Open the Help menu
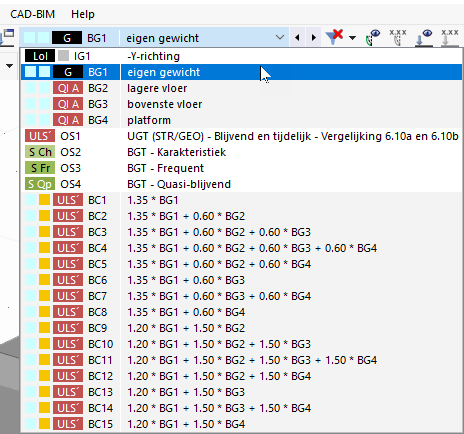Image resolution: width=464 pixels, height=434 pixels. click(83, 14)
